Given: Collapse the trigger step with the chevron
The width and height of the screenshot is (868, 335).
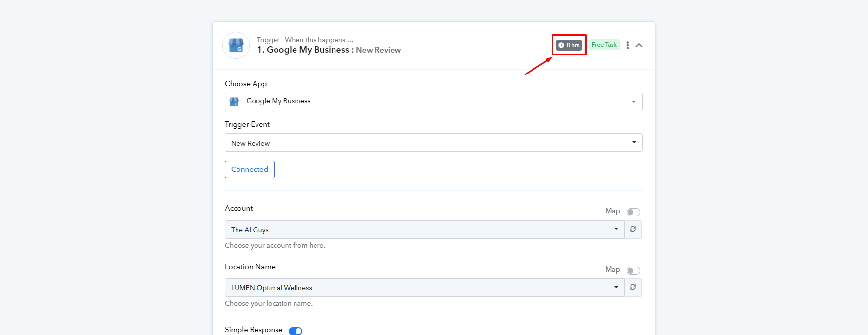Looking at the screenshot, I should tap(639, 45).
